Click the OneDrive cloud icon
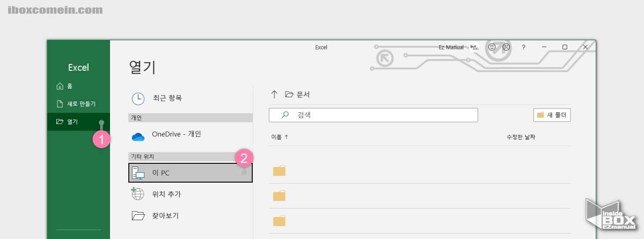 click(138, 136)
